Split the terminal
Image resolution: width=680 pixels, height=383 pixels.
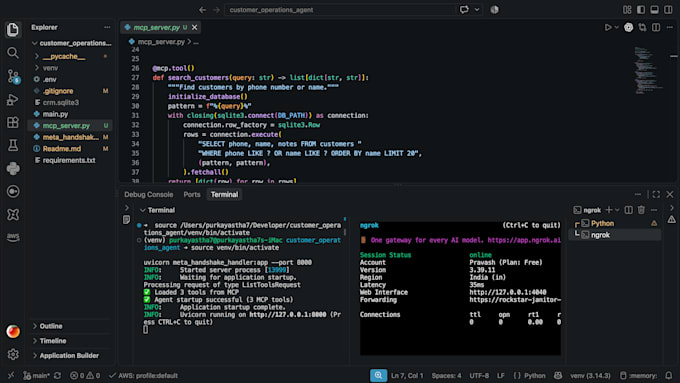628,210
